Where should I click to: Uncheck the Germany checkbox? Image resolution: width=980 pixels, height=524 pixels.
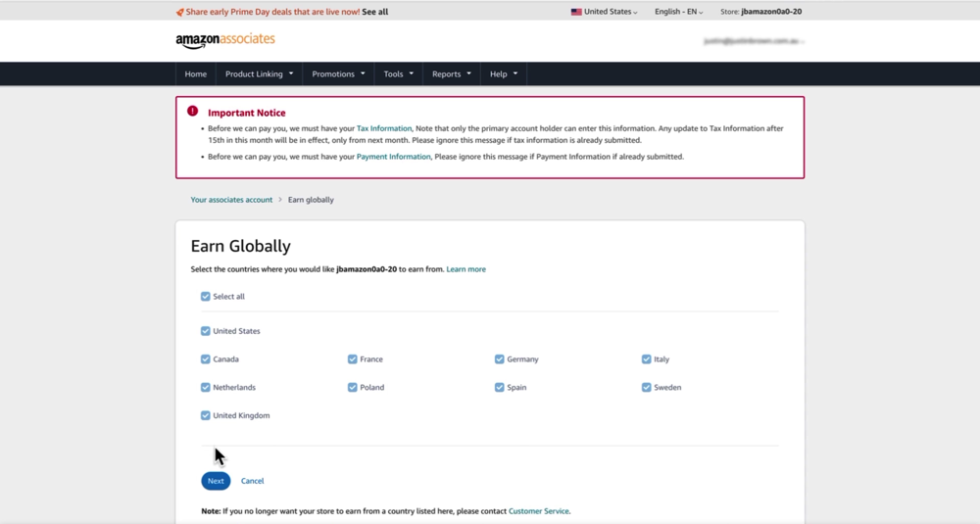(500, 359)
